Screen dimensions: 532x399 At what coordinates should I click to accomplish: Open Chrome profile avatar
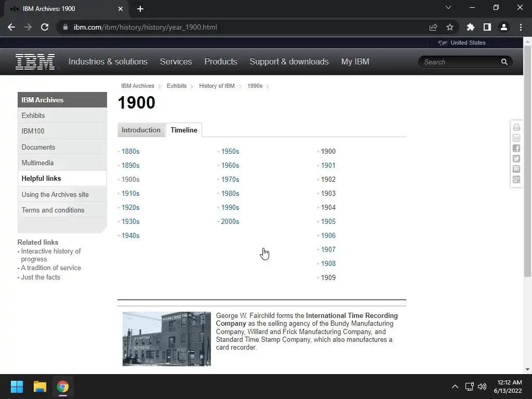point(504,27)
